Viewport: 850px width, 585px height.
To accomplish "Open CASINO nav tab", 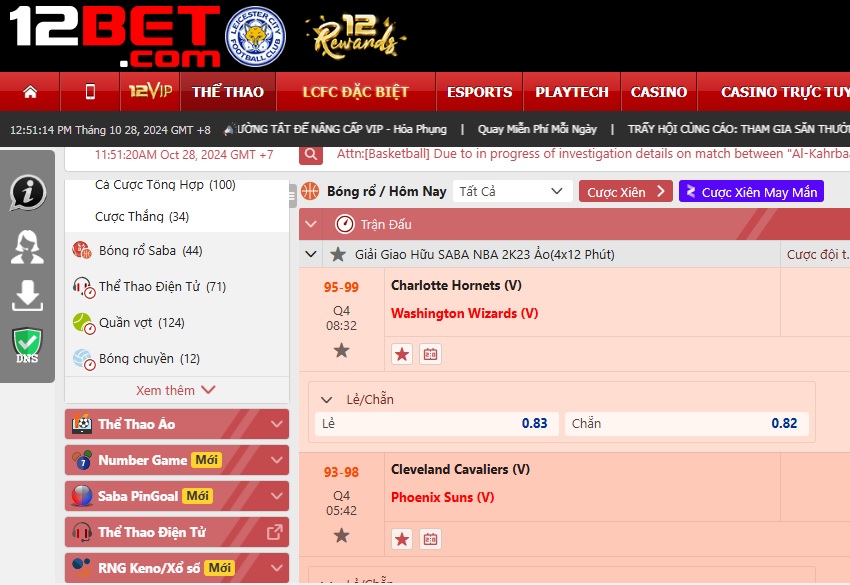I will [659, 92].
